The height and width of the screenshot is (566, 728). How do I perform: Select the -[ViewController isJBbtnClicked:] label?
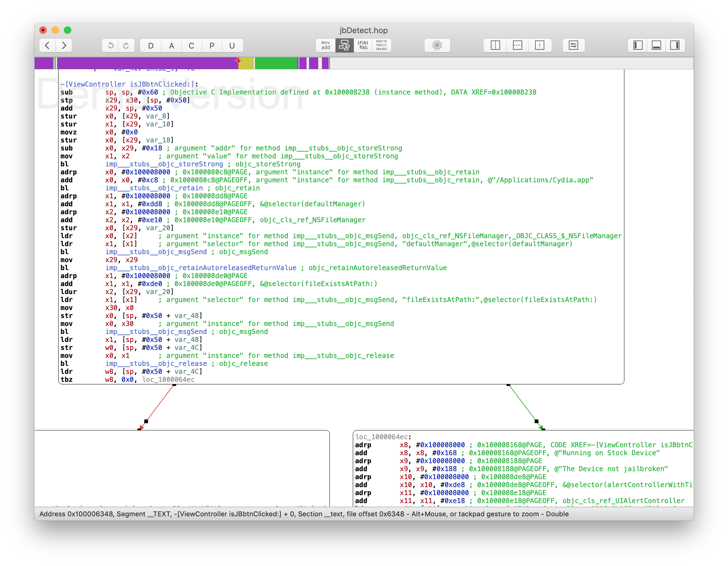click(129, 84)
